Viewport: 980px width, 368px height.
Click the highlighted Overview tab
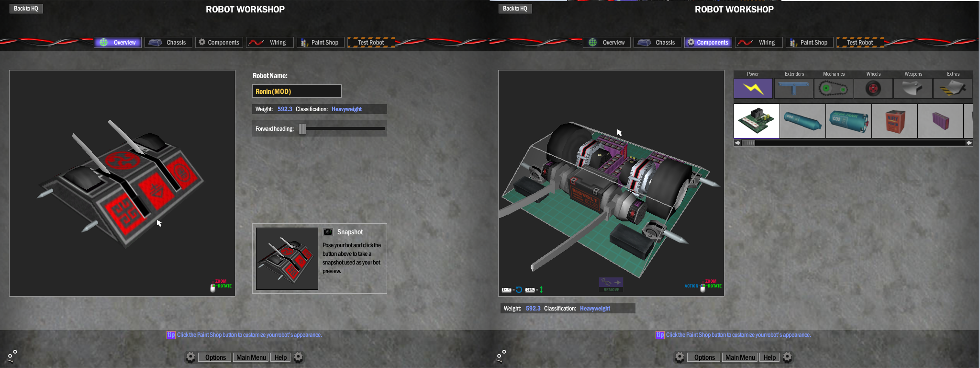(118, 43)
